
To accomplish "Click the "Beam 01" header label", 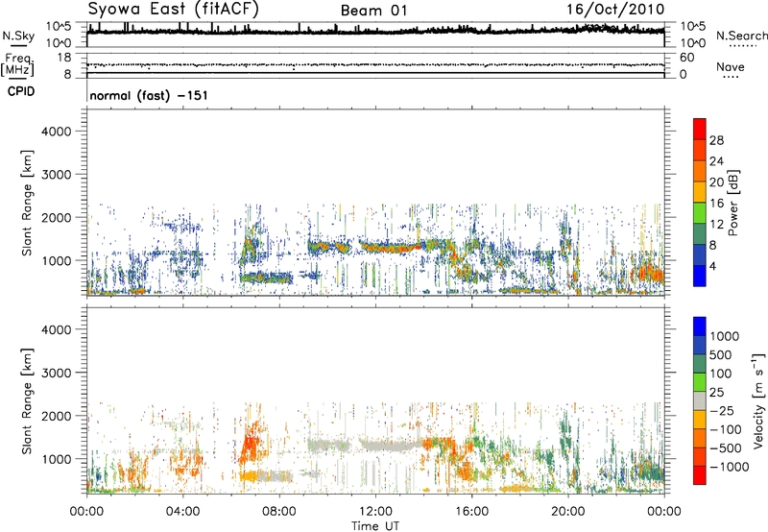I will click(373, 11).
